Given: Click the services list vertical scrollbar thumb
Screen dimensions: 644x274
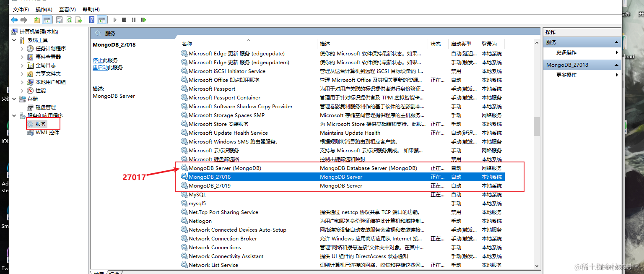Looking at the screenshot, I should [x=537, y=127].
